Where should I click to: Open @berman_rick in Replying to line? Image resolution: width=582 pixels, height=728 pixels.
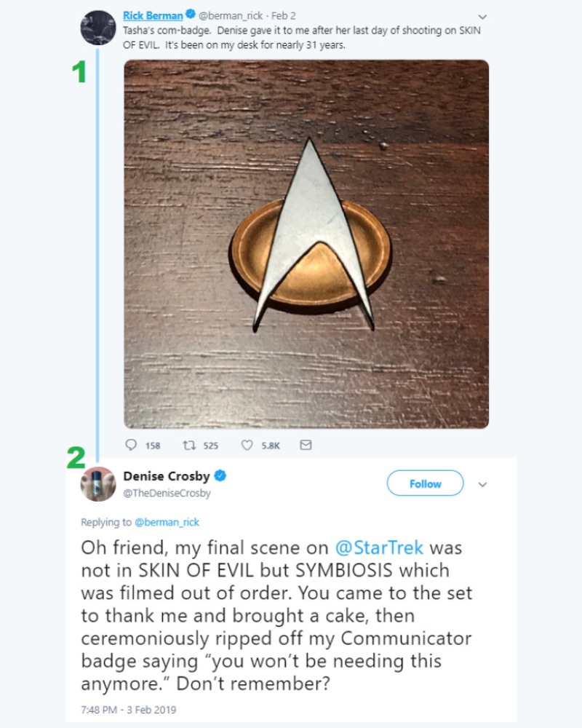coord(167,522)
